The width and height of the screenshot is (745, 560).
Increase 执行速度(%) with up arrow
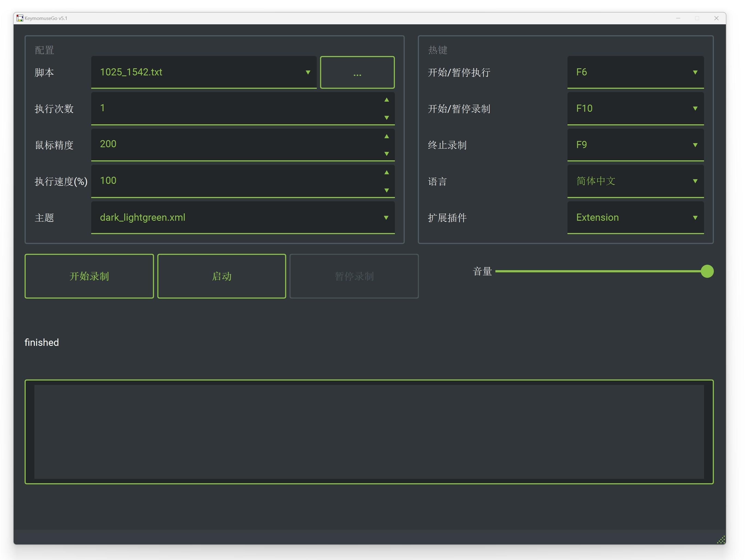point(387,173)
